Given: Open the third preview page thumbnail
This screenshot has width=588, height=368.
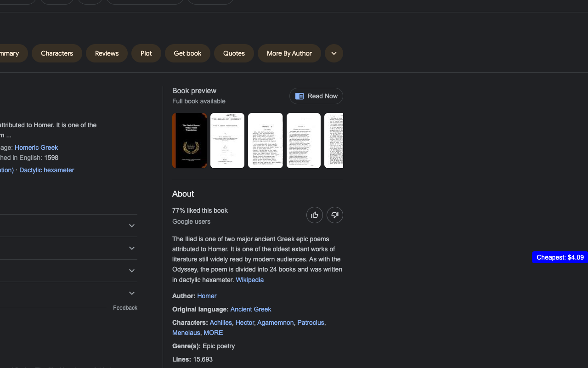Looking at the screenshot, I should tap(266, 141).
